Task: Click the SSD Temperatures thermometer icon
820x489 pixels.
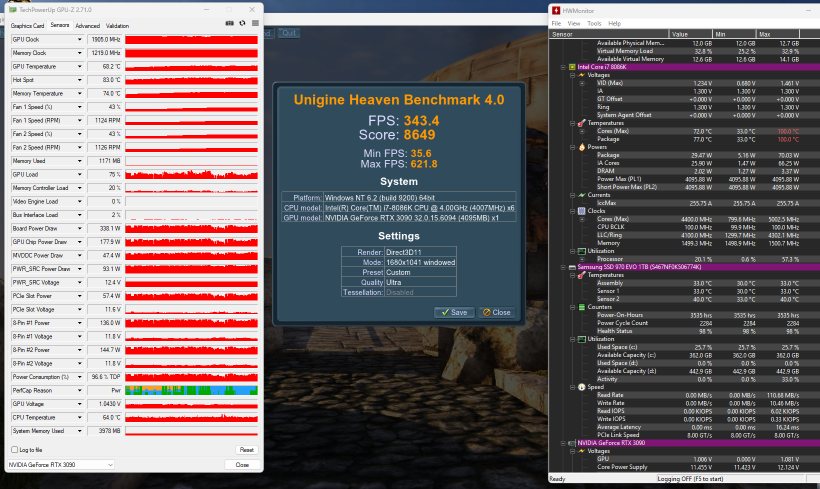Action: 582,275
